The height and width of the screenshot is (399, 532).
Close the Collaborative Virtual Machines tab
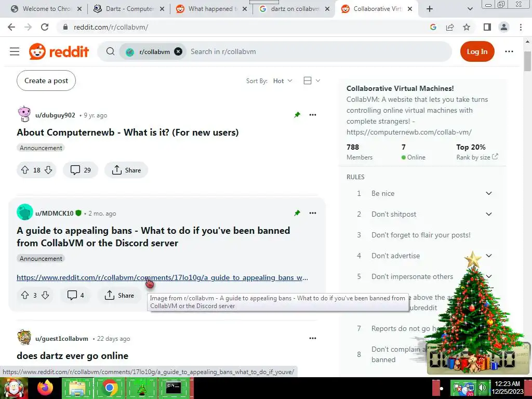pyautogui.click(x=410, y=9)
